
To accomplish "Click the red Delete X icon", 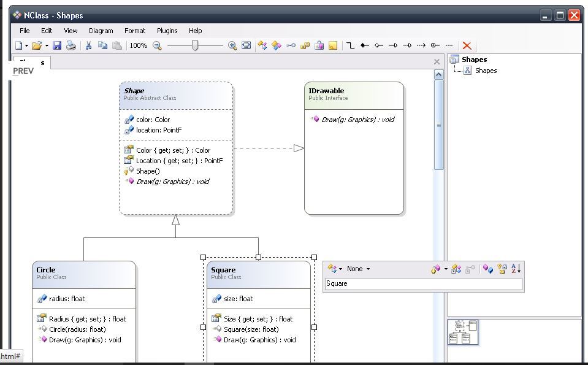I will [467, 45].
